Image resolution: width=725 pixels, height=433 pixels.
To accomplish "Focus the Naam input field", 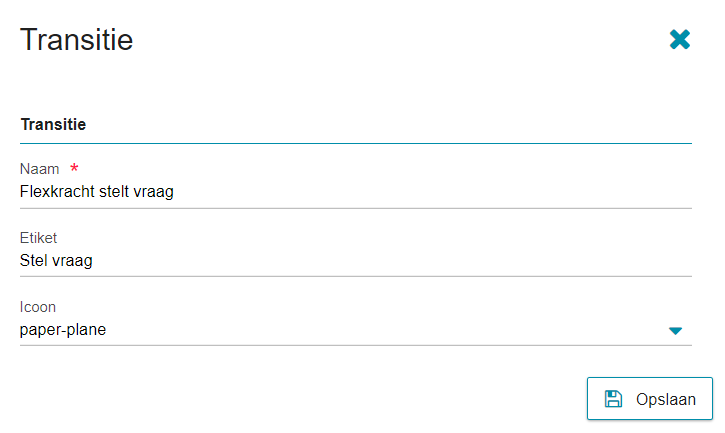I will pyautogui.click(x=356, y=192).
